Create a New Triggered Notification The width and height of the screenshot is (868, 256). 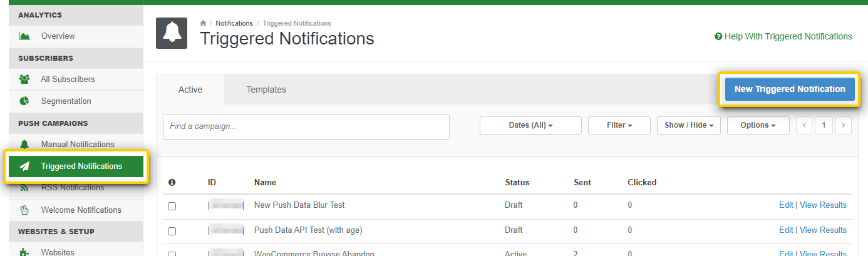coord(789,89)
